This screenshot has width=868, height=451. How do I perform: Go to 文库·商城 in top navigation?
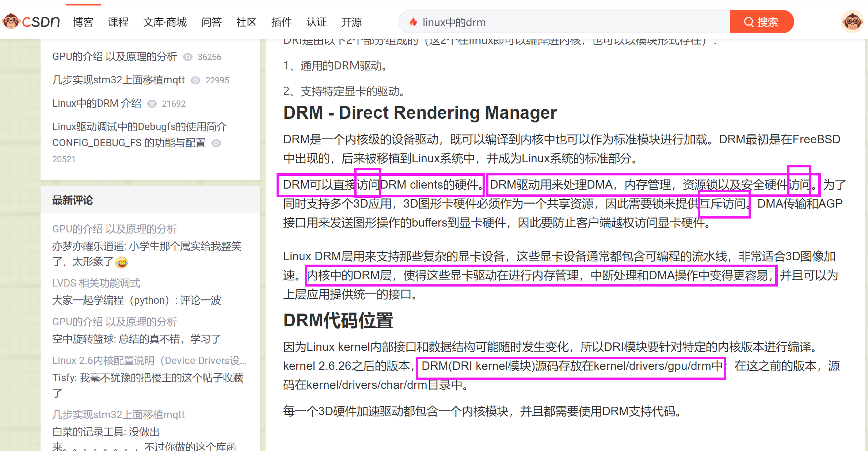coord(165,22)
